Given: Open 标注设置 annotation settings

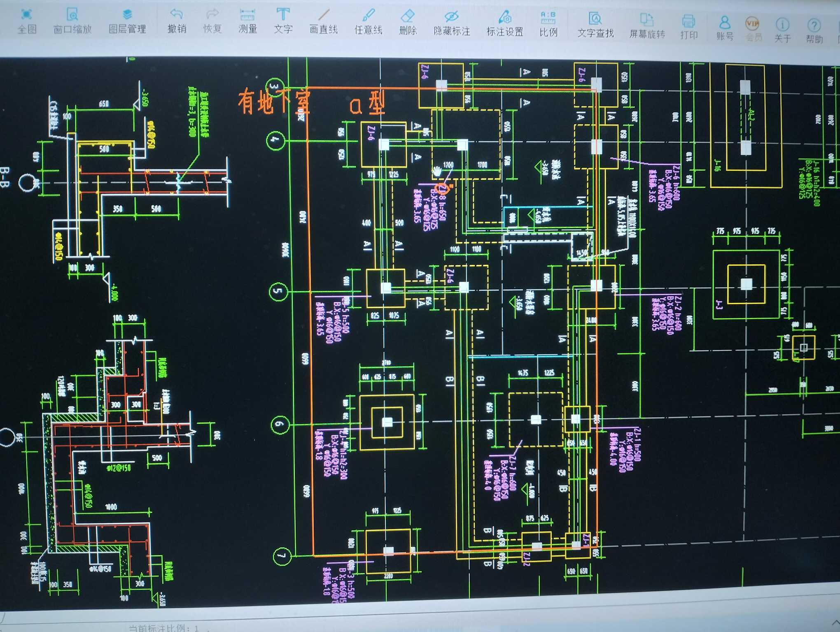Looking at the screenshot, I should pyautogui.click(x=505, y=24).
